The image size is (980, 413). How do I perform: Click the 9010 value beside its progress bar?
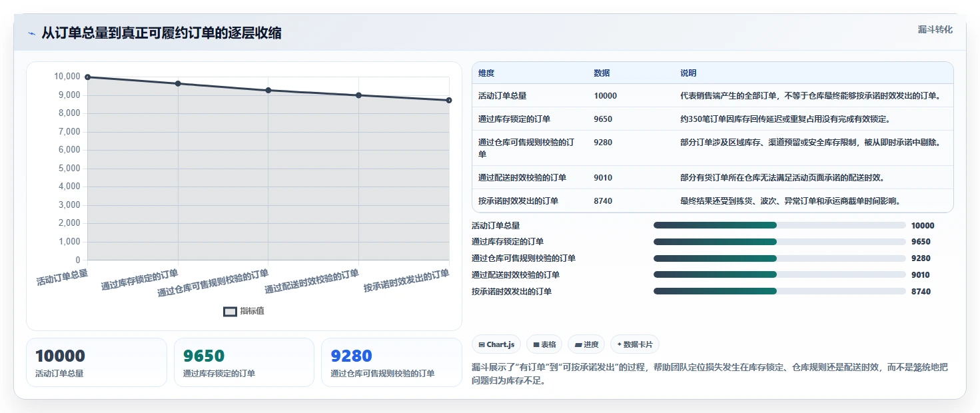pyautogui.click(x=921, y=275)
